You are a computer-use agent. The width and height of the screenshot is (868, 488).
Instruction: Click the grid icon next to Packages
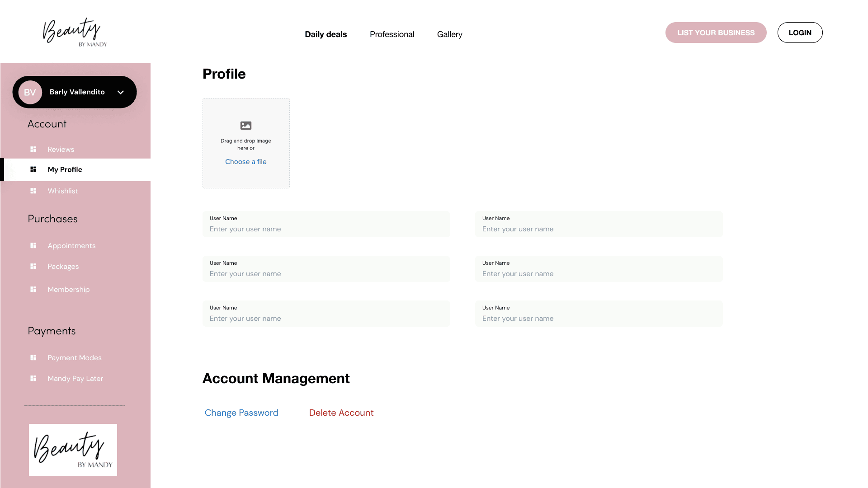[33, 266]
